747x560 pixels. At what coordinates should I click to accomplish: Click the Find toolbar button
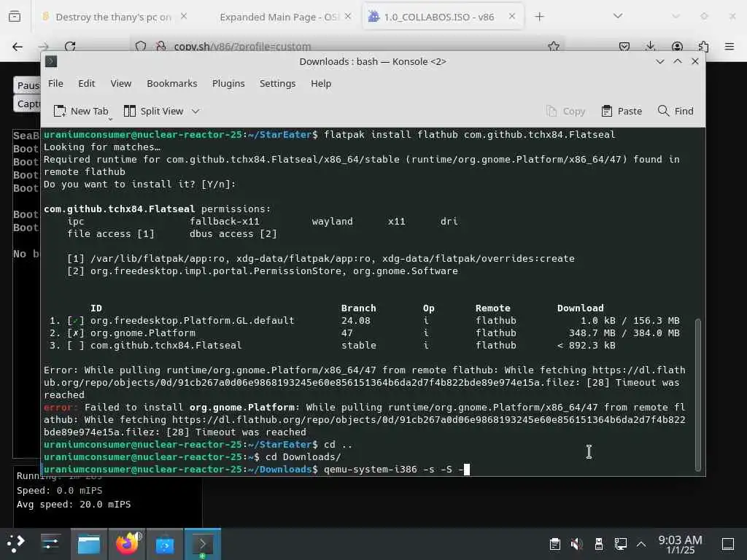676,111
